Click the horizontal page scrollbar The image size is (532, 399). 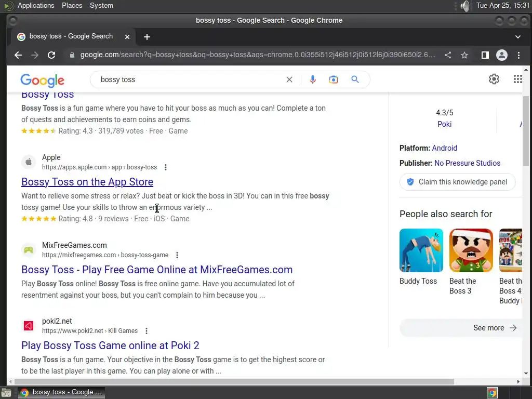tap(233, 382)
